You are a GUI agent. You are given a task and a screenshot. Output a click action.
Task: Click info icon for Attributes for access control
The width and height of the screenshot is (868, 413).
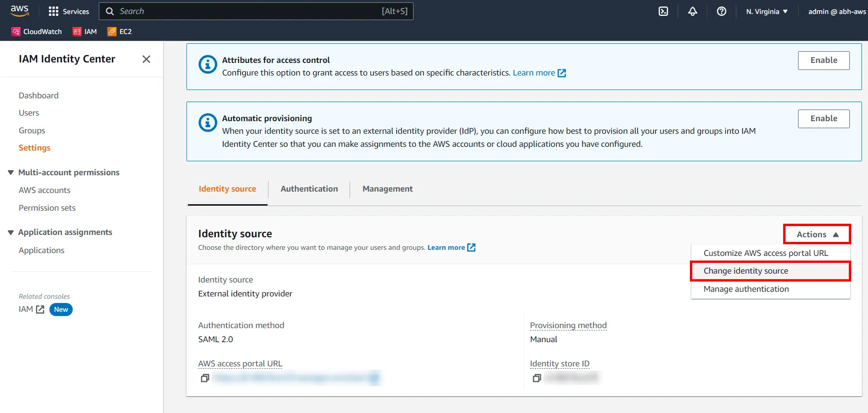208,64
